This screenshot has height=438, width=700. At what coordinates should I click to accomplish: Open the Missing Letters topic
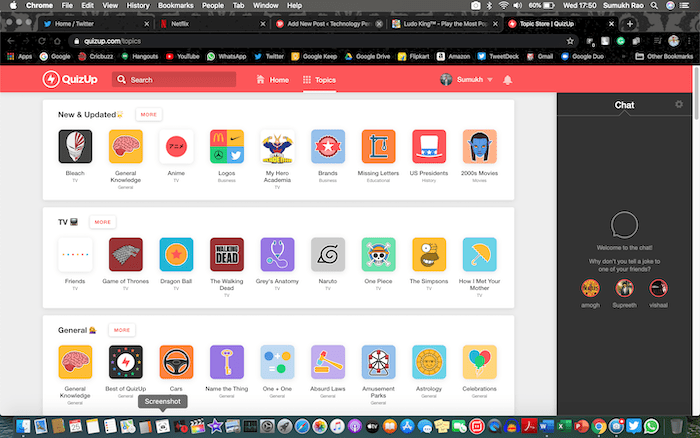pyautogui.click(x=378, y=146)
